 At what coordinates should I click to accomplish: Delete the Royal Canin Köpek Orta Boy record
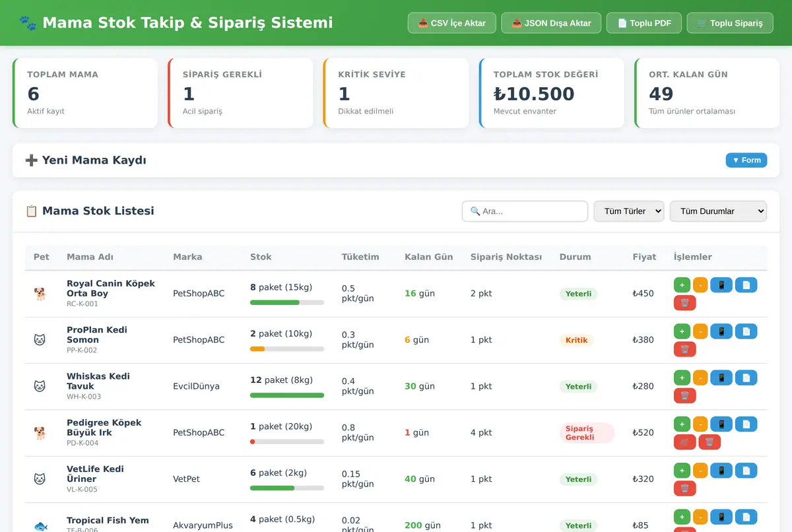pos(684,303)
